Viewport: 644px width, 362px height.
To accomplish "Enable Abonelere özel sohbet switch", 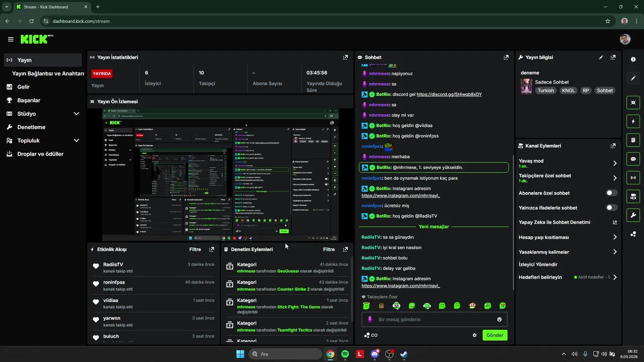I will click(612, 193).
